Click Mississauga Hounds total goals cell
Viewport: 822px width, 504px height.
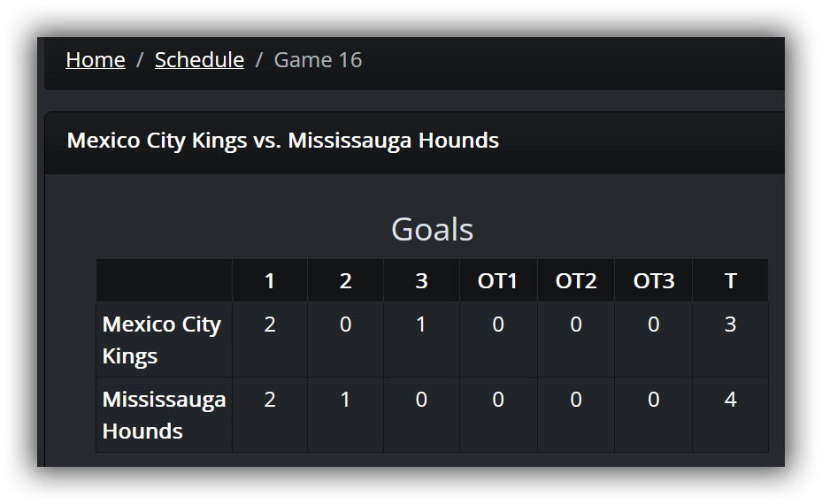pos(730,415)
